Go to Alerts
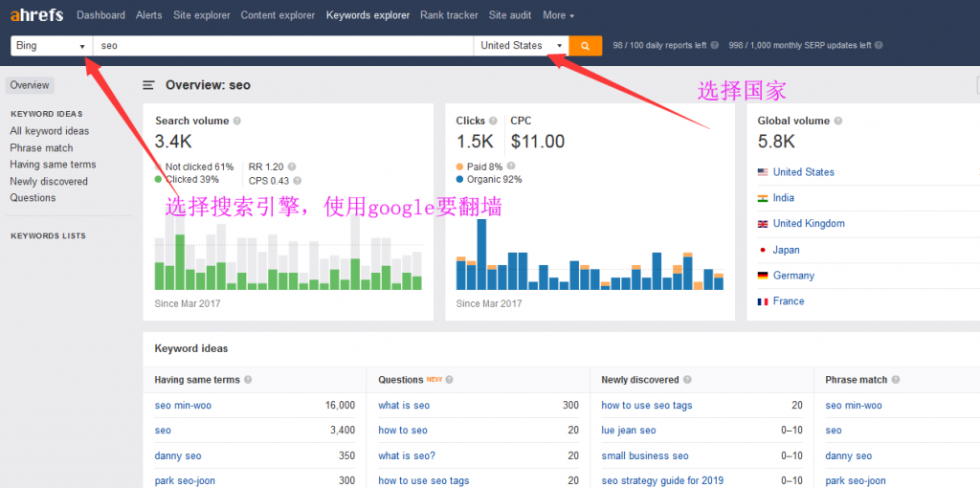 point(148,15)
